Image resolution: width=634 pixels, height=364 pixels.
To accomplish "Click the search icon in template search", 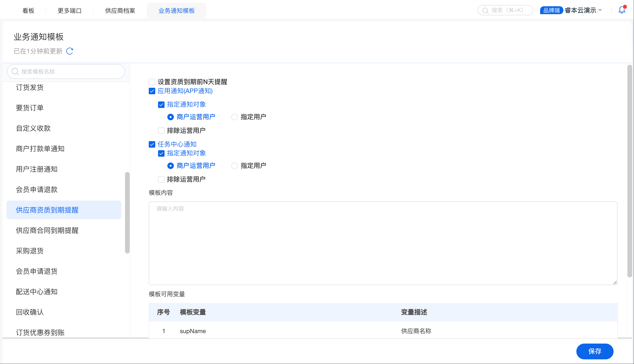I will point(15,71).
